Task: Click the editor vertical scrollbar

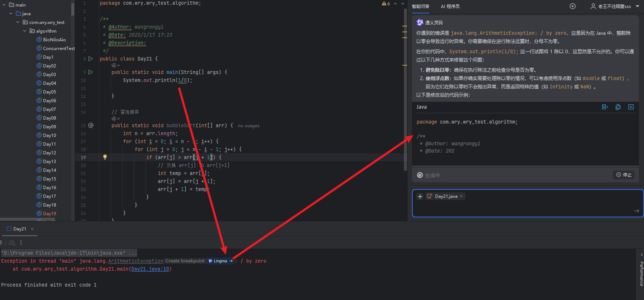Action: click(405, 89)
